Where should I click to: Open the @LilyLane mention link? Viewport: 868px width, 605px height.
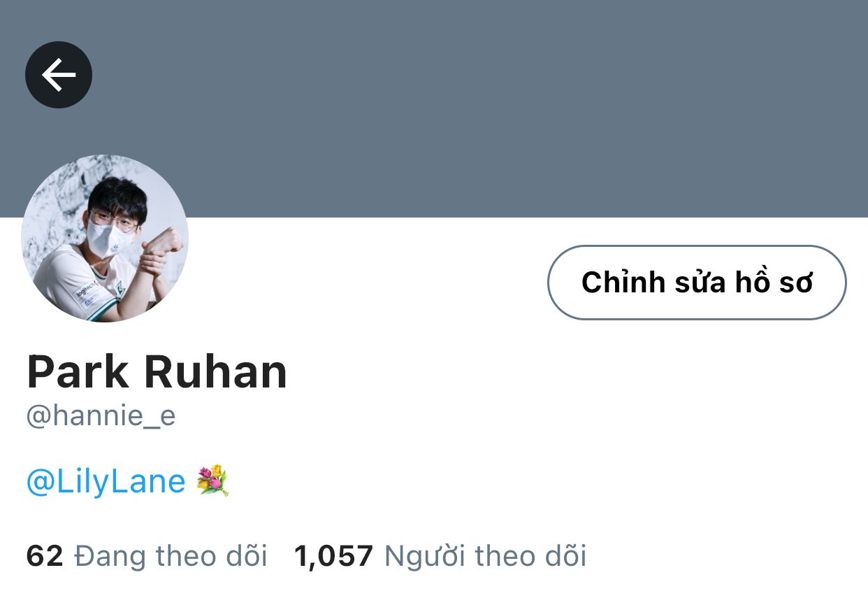click(x=106, y=482)
